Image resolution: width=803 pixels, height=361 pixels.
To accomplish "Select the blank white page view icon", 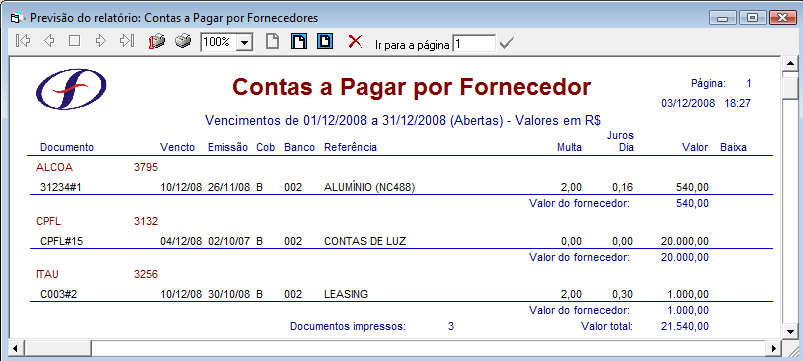I will [272, 41].
